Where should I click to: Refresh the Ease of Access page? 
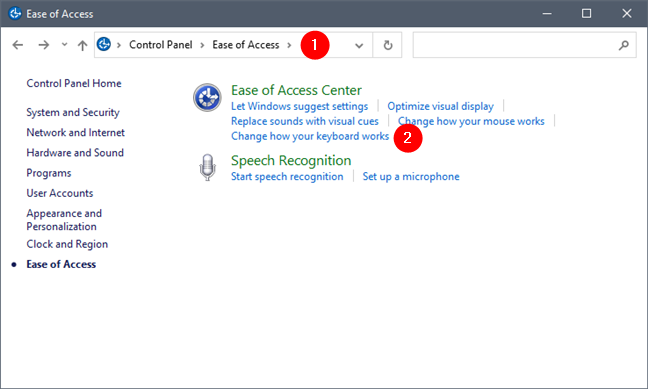pos(388,45)
